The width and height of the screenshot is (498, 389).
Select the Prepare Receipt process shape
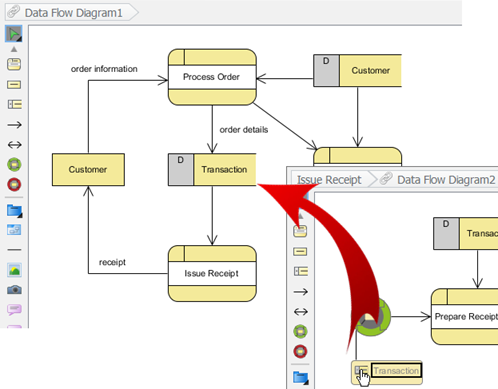465,316
